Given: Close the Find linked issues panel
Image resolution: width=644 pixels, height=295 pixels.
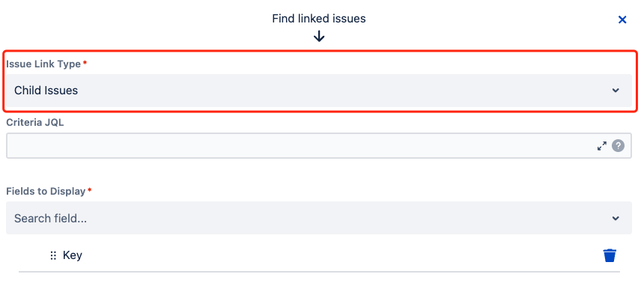Looking at the screenshot, I should tap(622, 19).
